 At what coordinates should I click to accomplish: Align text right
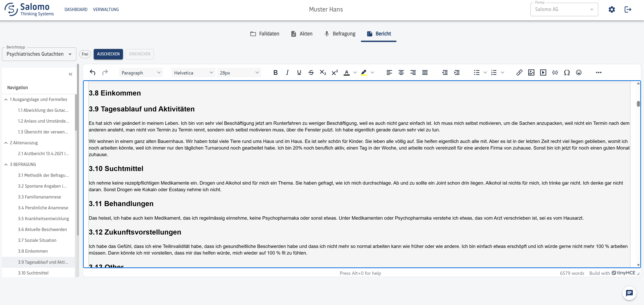[x=413, y=72]
